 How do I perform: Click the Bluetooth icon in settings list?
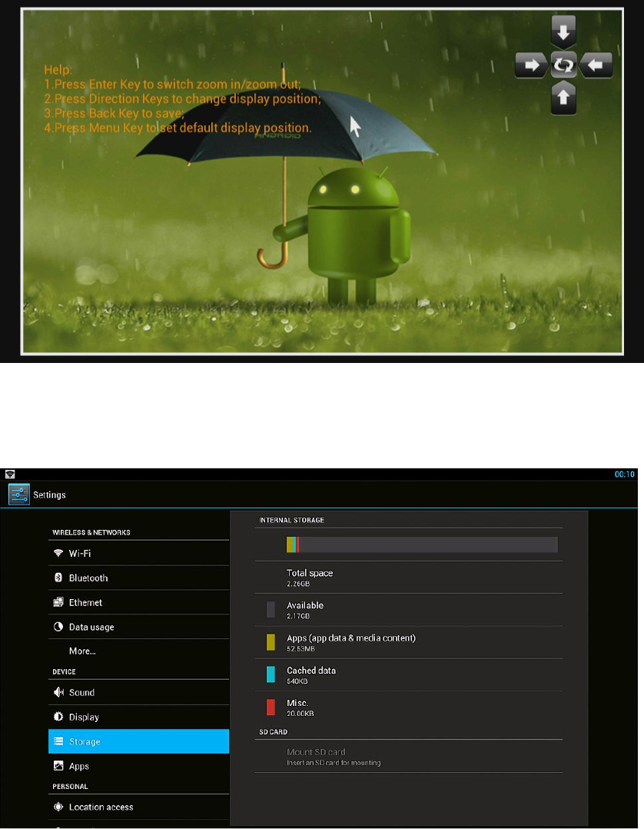pyautogui.click(x=58, y=578)
